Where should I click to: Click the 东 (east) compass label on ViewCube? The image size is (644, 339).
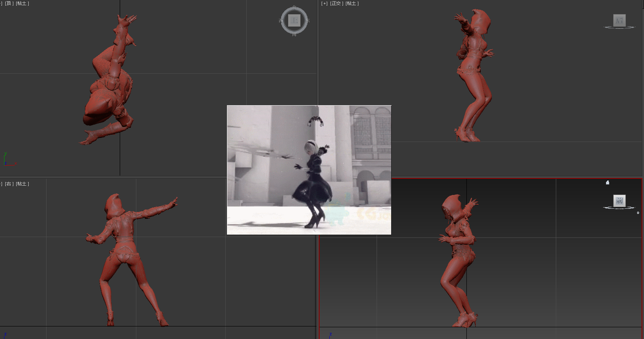tap(308, 21)
